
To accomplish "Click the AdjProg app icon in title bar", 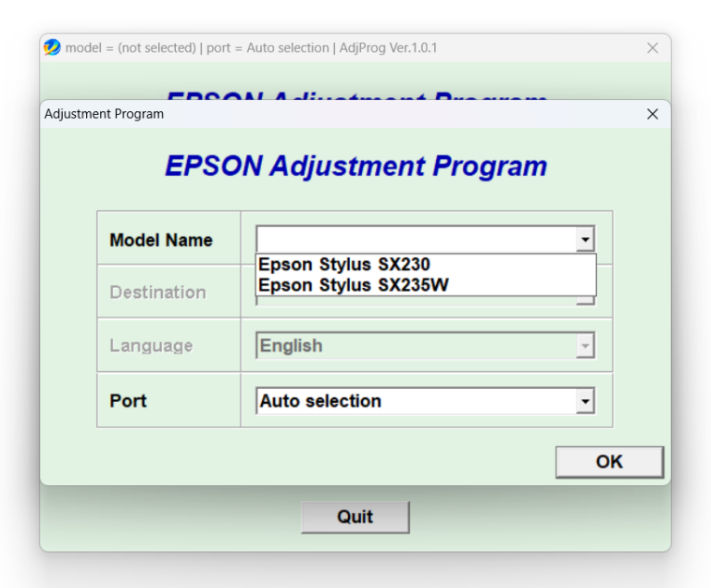I will [x=52, y=47].
